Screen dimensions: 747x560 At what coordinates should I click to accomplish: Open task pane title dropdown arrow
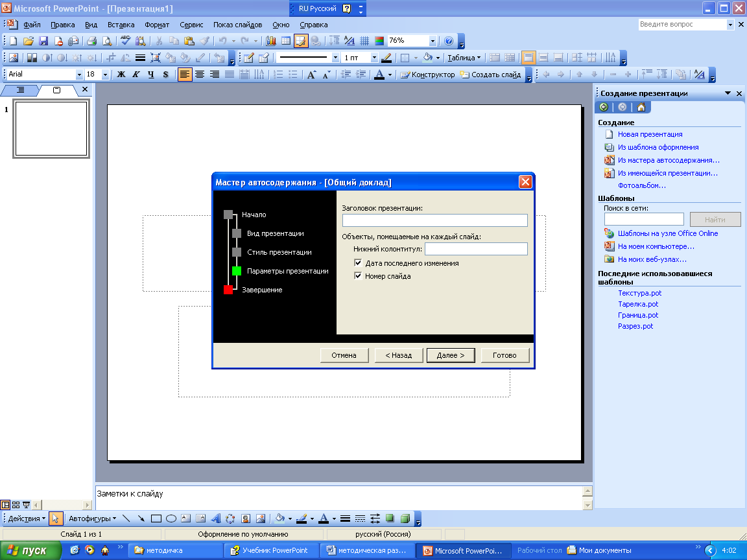728,93
